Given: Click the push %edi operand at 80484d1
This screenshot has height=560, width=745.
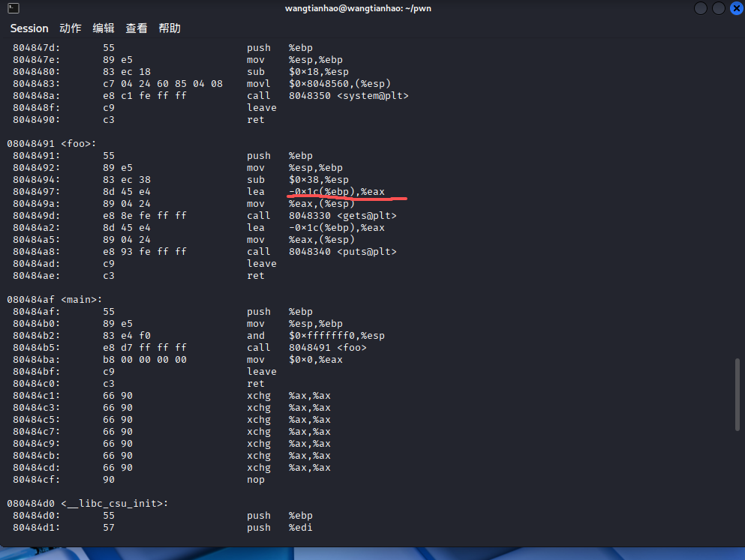Looking at the screenshot, I should 301,528.
